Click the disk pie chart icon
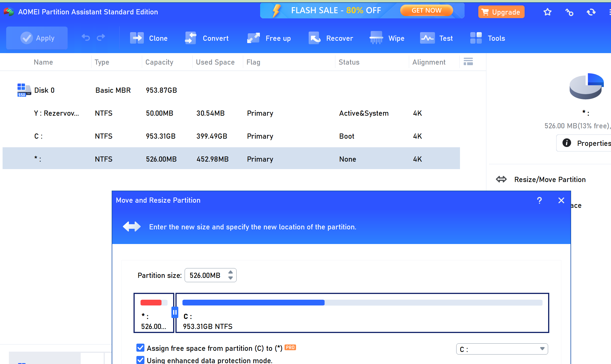 587,86
